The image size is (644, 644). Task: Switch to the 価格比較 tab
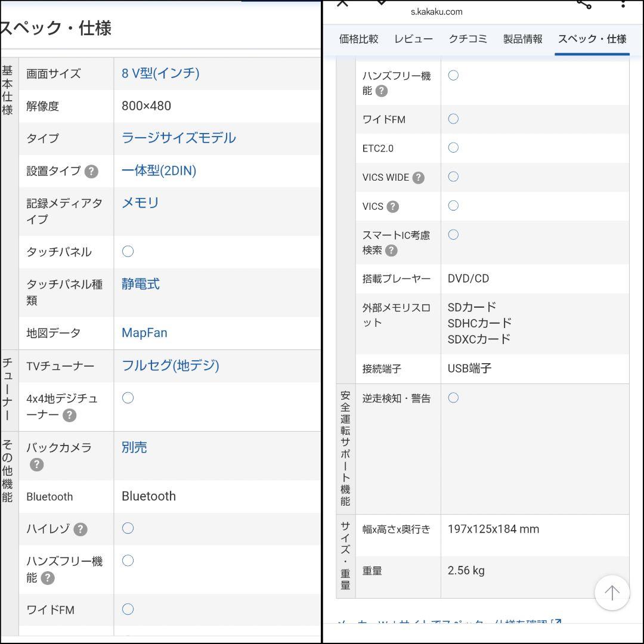click(358, 39)
